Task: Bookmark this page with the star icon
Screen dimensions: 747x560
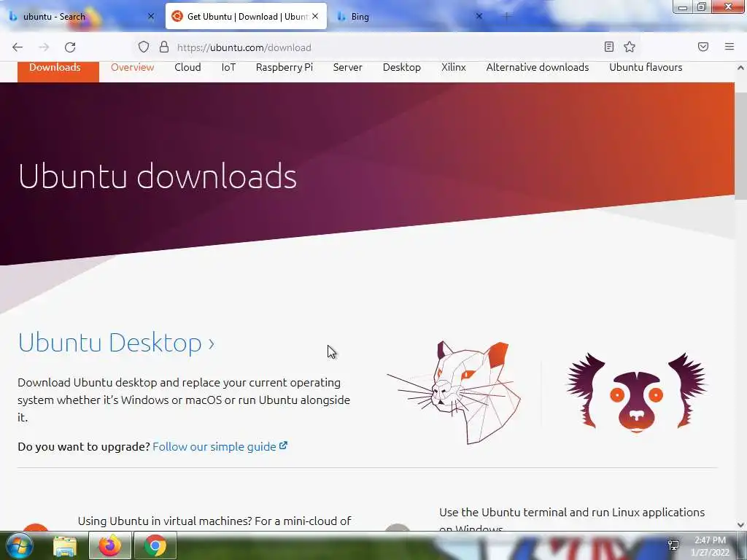Action: [x=630, y=47]
